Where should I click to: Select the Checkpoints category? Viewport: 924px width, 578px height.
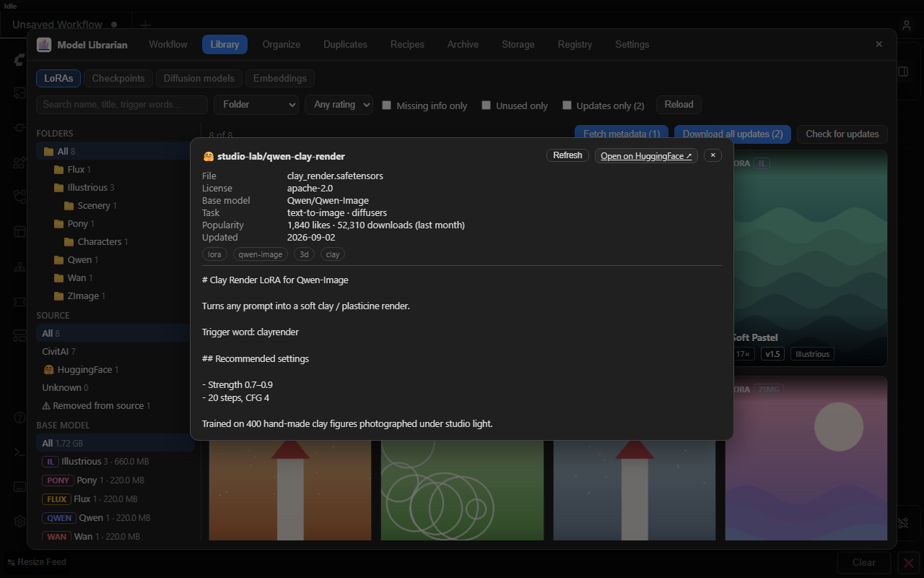(118, 78)
